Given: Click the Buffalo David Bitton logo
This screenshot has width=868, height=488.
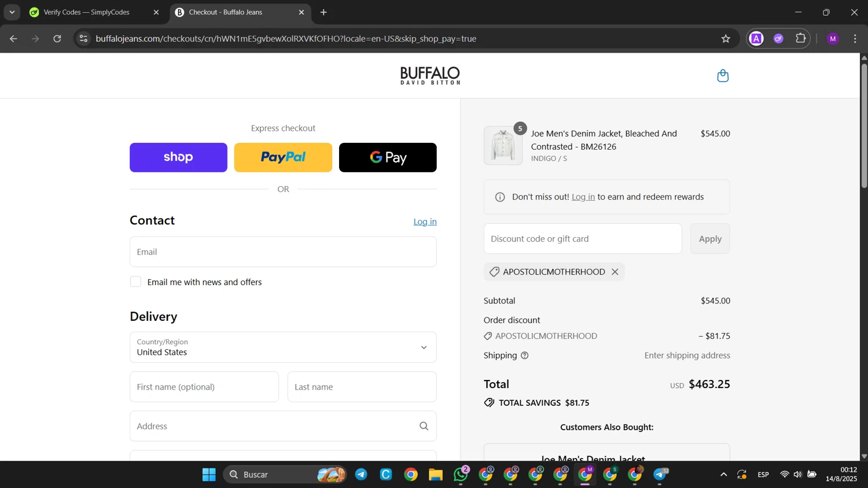Looking at the screenshot, I should (x=430, y=76).
